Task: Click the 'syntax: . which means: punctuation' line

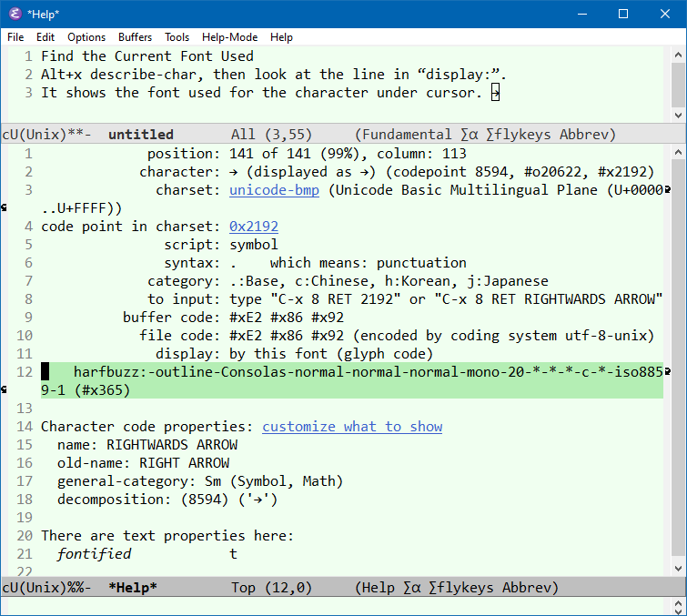Action: [x=315, y=262]
